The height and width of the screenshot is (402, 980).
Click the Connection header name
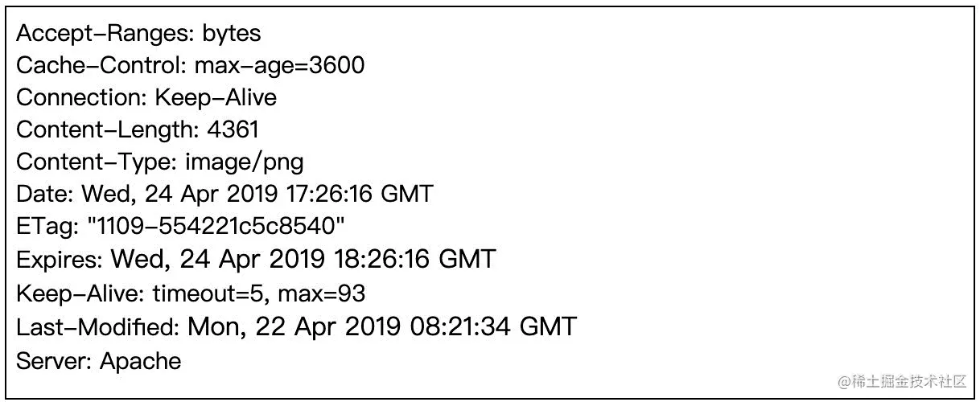click(x=81, y=98)
